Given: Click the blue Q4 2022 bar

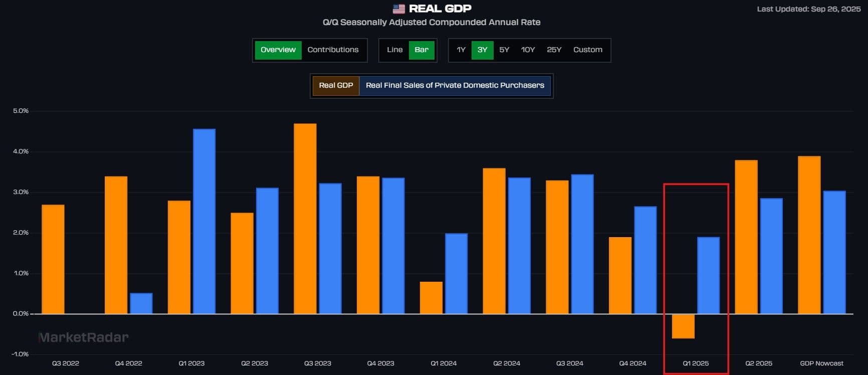Looking at the screenshot, I should [x=141, y=303].
